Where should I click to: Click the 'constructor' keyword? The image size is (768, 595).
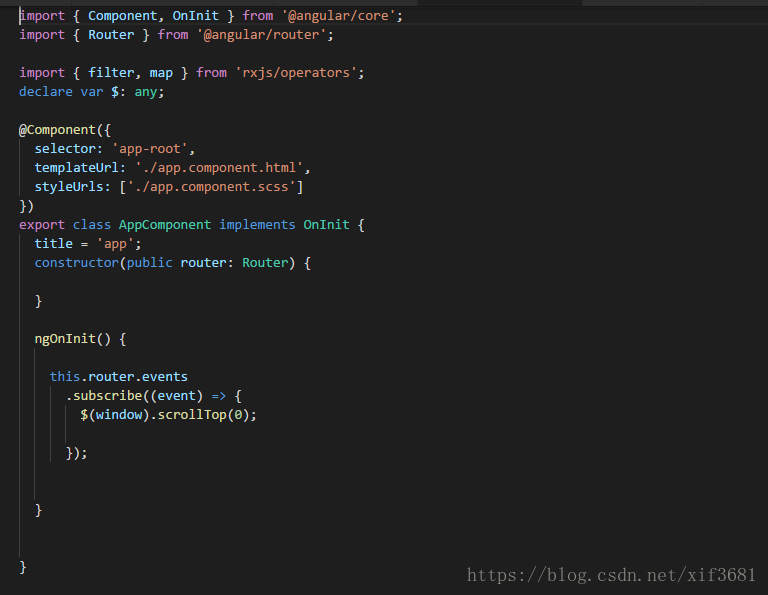[x=76, y=263]
